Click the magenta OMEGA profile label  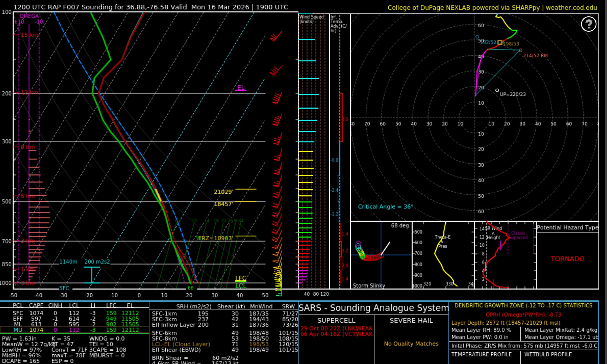29,16
